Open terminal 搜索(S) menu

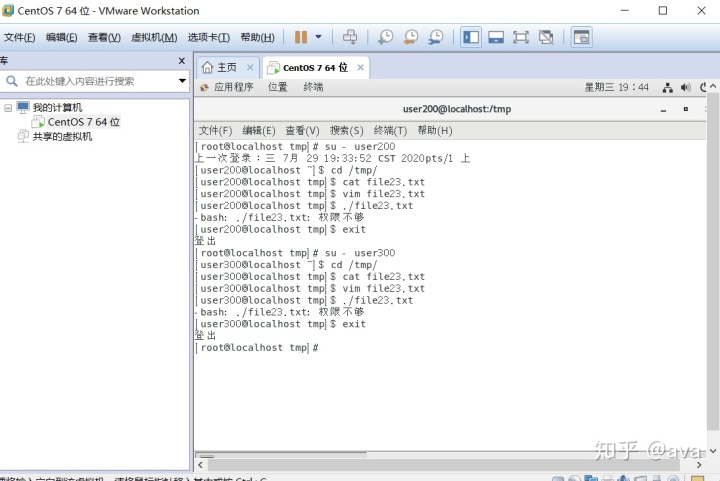click(x=346, y=131)
